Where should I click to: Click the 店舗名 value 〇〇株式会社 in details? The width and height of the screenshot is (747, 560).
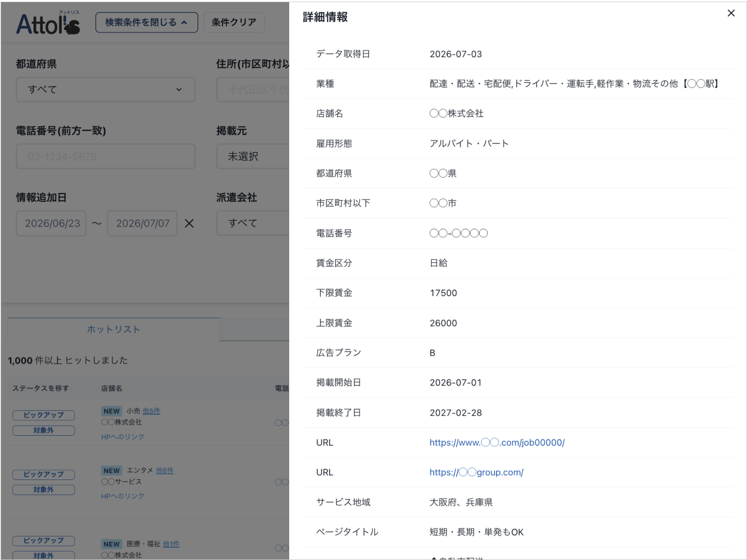(x=457, y=114)
